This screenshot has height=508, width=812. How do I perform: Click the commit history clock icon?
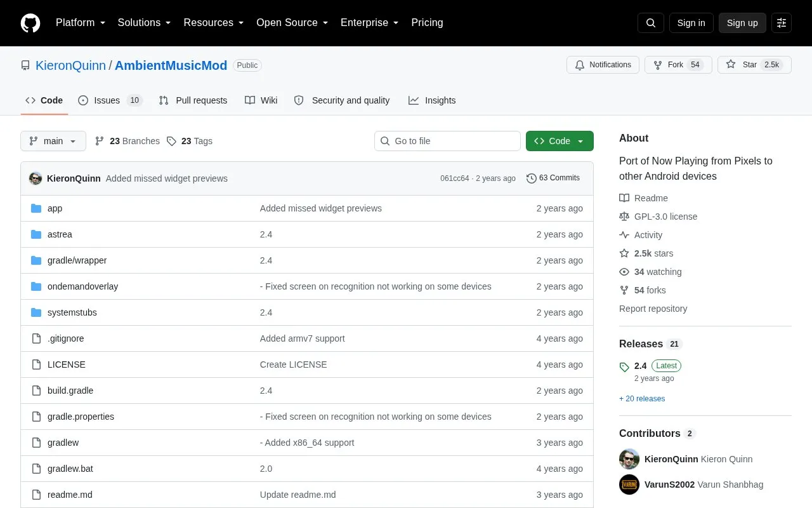[532, 178]
